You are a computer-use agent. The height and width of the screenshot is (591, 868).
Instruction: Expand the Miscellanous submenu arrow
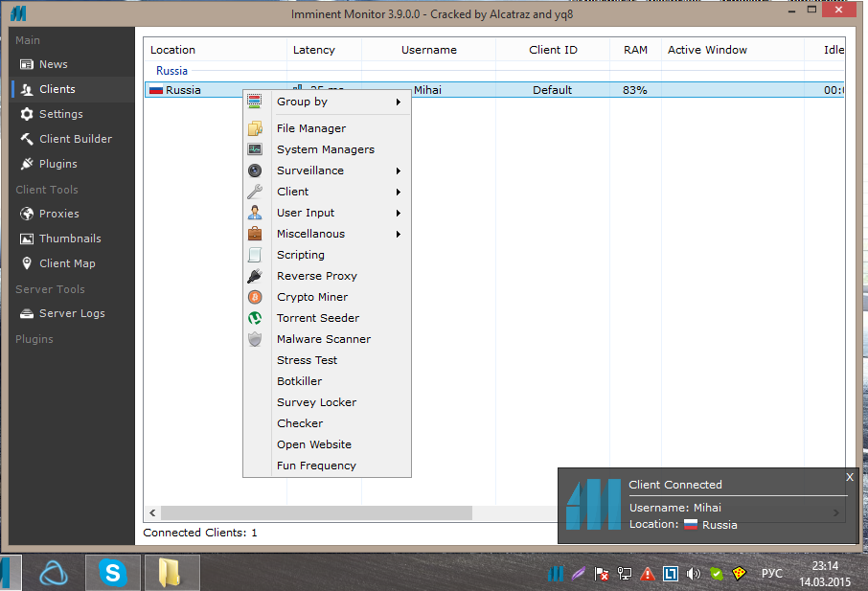[x=398, y=234]
